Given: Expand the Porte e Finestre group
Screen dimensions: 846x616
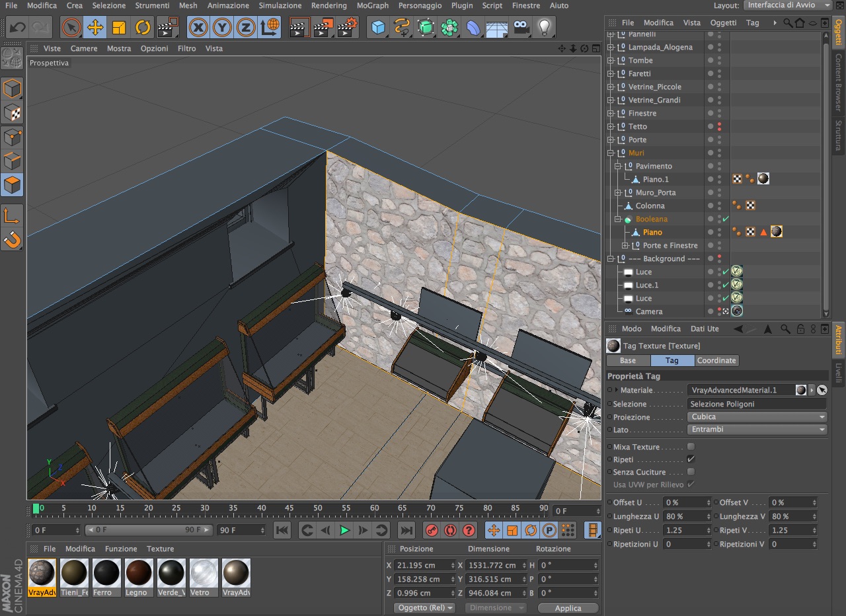Looking at the screenshot, I should coord(625,245).
